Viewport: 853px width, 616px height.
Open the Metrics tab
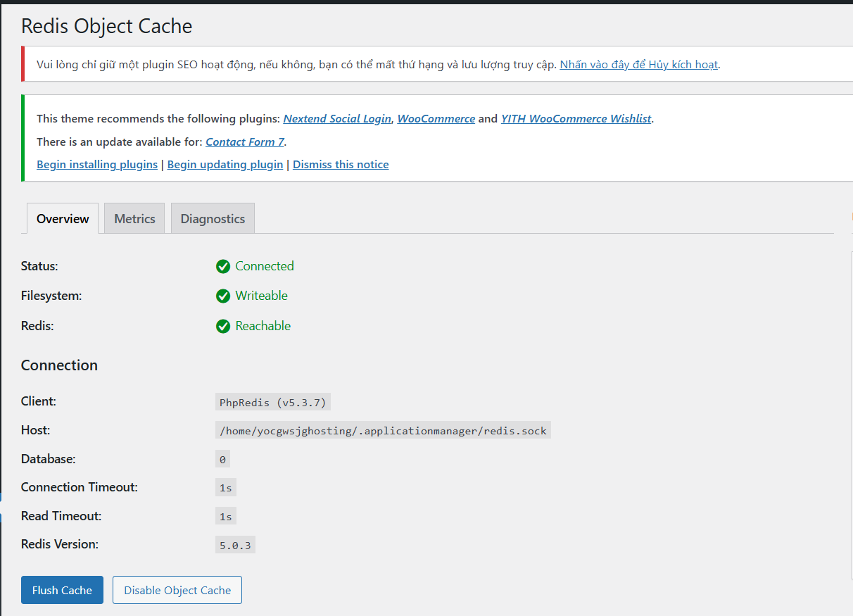[x=134, y=218]
